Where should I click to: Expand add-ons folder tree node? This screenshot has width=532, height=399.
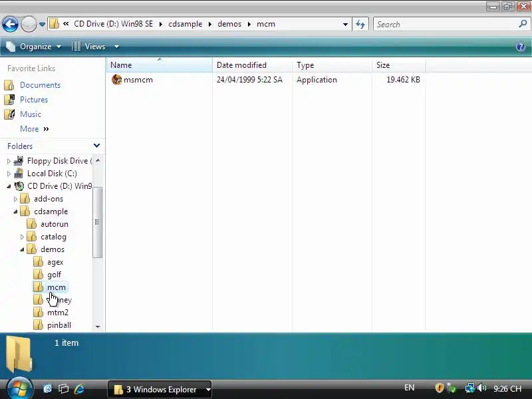tap(15, 199)
